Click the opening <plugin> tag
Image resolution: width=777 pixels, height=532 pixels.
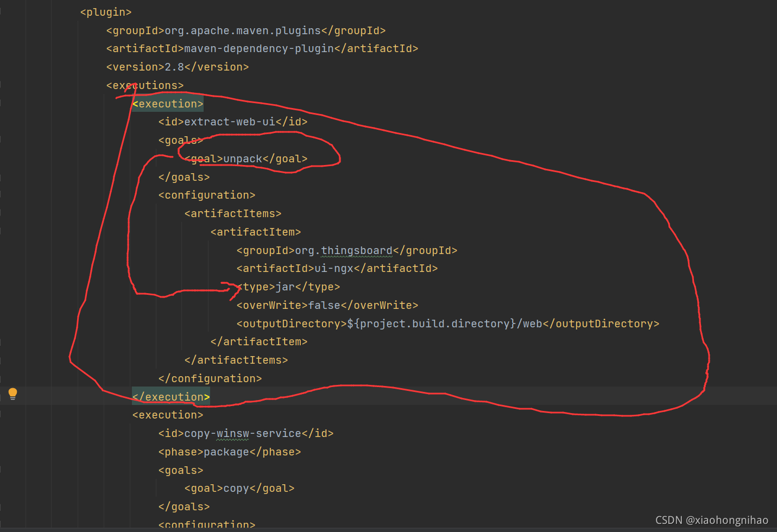106,12
